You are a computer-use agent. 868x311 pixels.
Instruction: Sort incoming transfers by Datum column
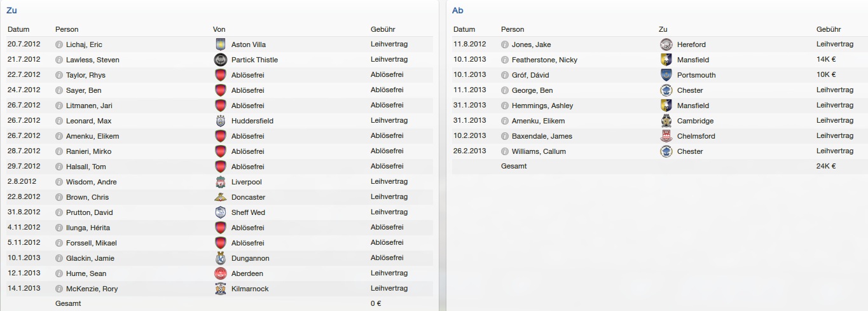coord(18,29)
